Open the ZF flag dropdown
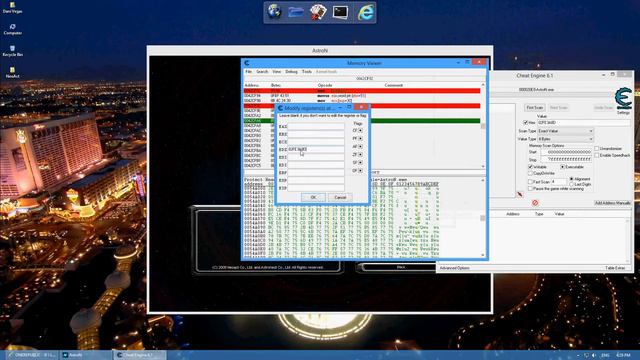 360,155
